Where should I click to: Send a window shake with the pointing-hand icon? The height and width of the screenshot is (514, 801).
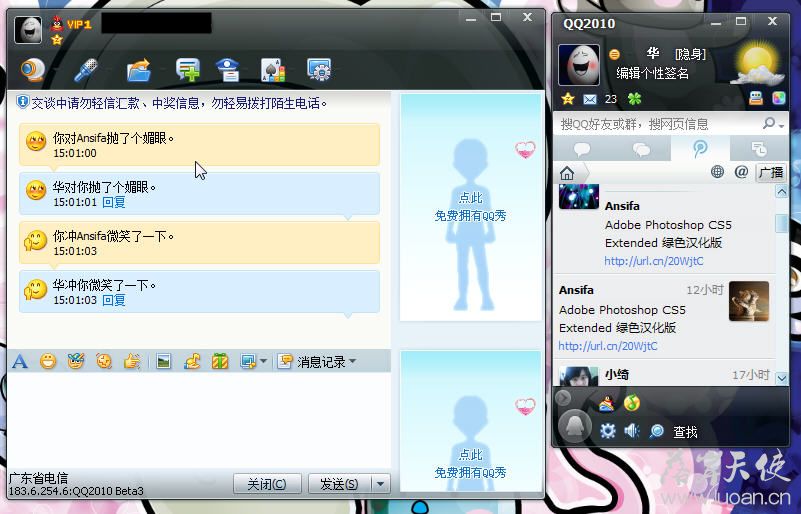click(x=132, y=362)
